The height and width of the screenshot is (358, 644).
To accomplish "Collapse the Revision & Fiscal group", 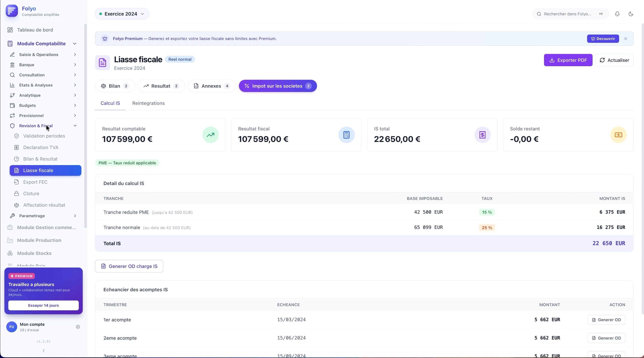I will coord(75,126).
